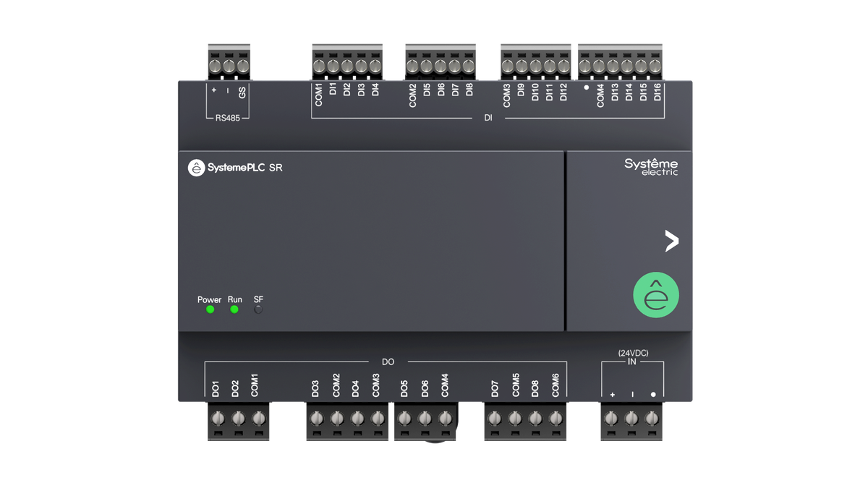Click the "DI15" terminal label

click(643, 92)
